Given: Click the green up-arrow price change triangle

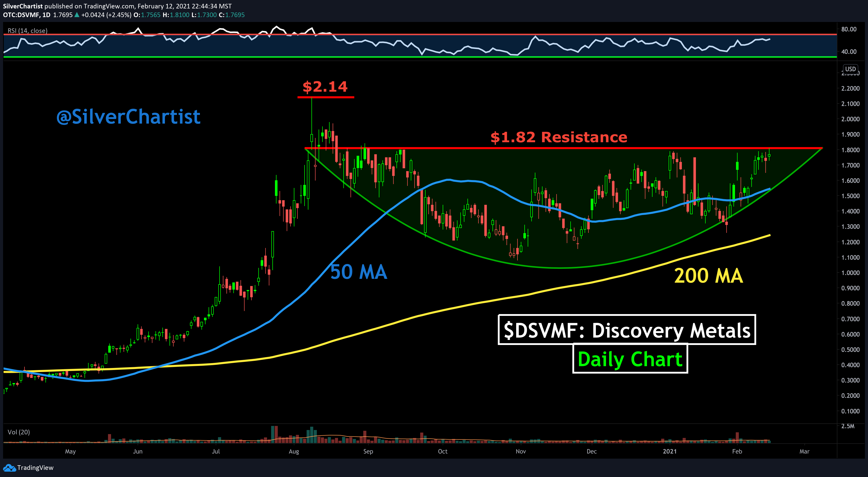Looking at the screenshot, I should coord(77,15).
